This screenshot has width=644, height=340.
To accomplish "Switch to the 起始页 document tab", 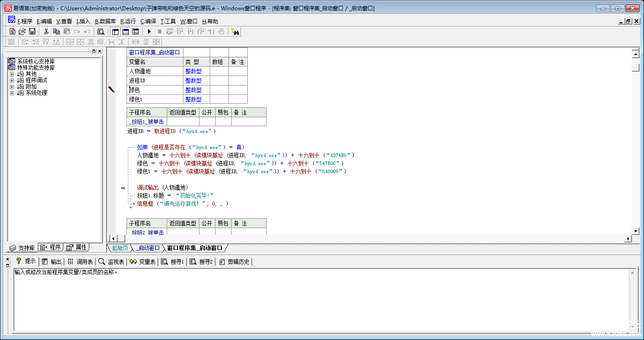I will [x=120, y=248].
